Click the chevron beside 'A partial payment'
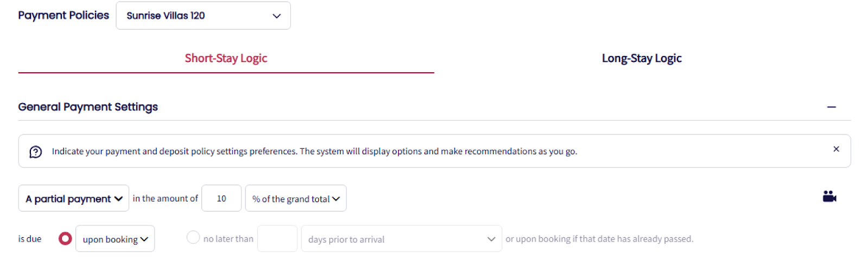Image resolution: width=868 pixels, height=271 pixels. pos(118,199)
